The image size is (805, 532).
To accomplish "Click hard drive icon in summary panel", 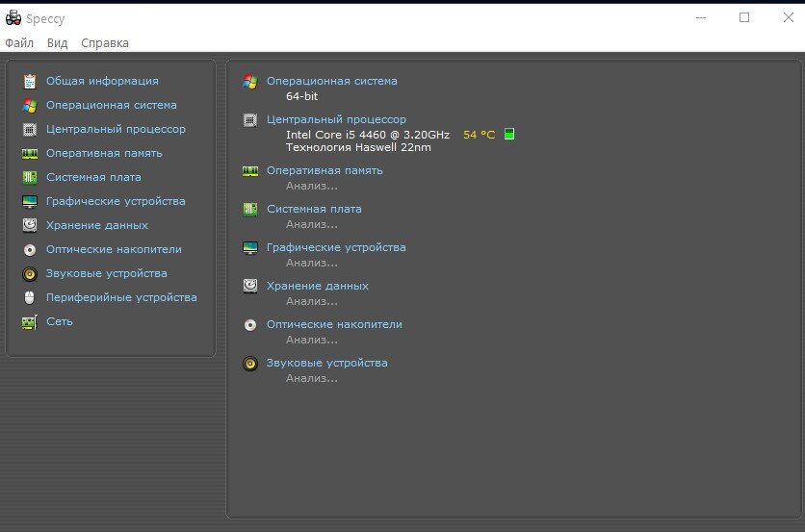I will (250, 287).
